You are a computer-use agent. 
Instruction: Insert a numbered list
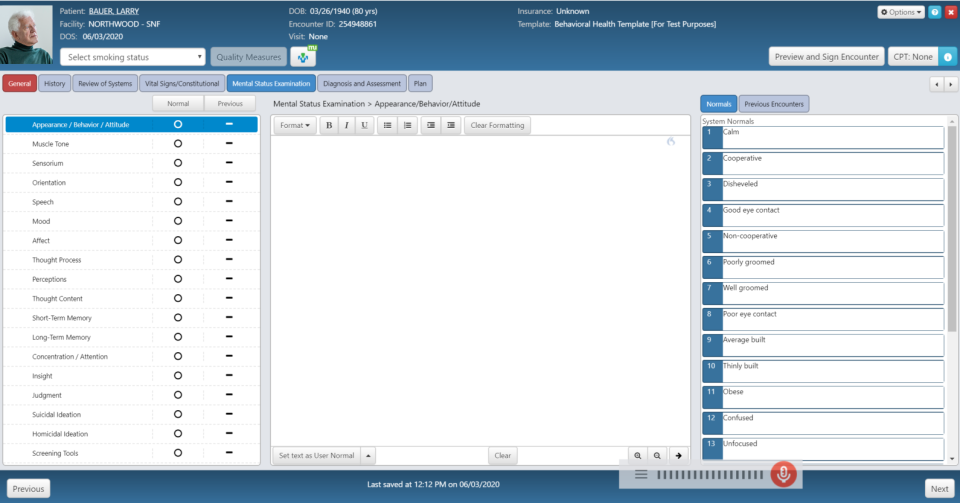coord(407,125)
